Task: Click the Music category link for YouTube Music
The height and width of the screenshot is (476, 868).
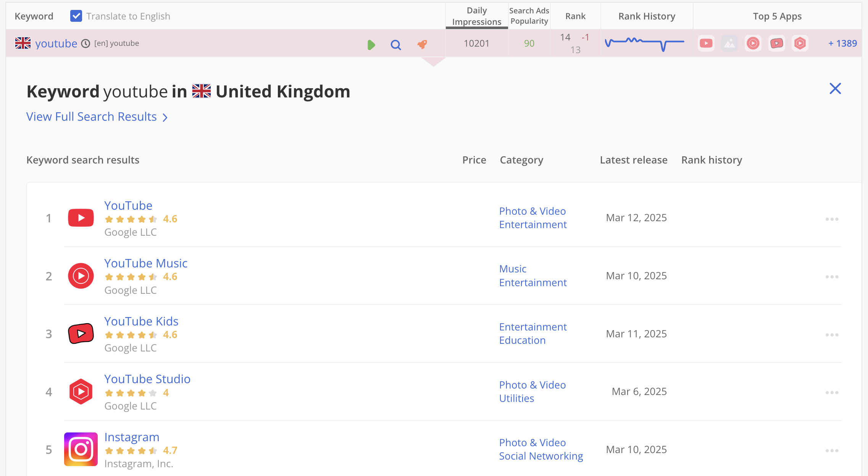Action: 513,269
